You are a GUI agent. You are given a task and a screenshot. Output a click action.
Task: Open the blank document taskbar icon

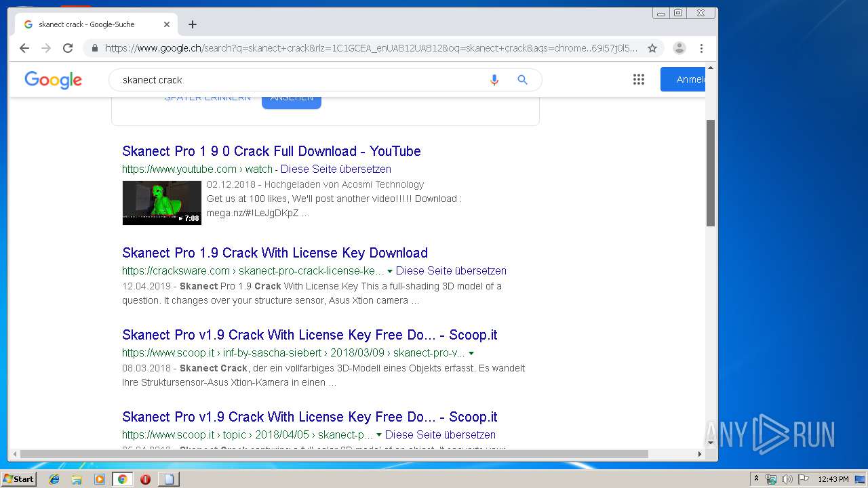(x=169, y=479)
